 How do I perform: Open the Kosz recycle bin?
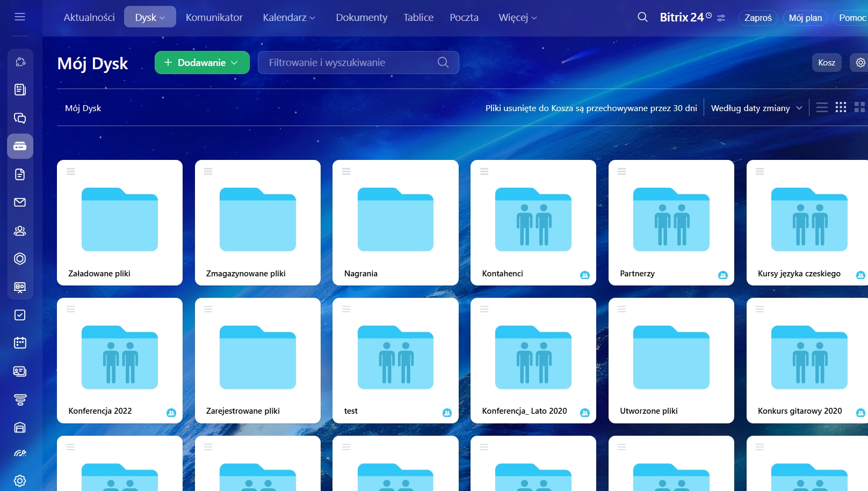coord(826,63)
